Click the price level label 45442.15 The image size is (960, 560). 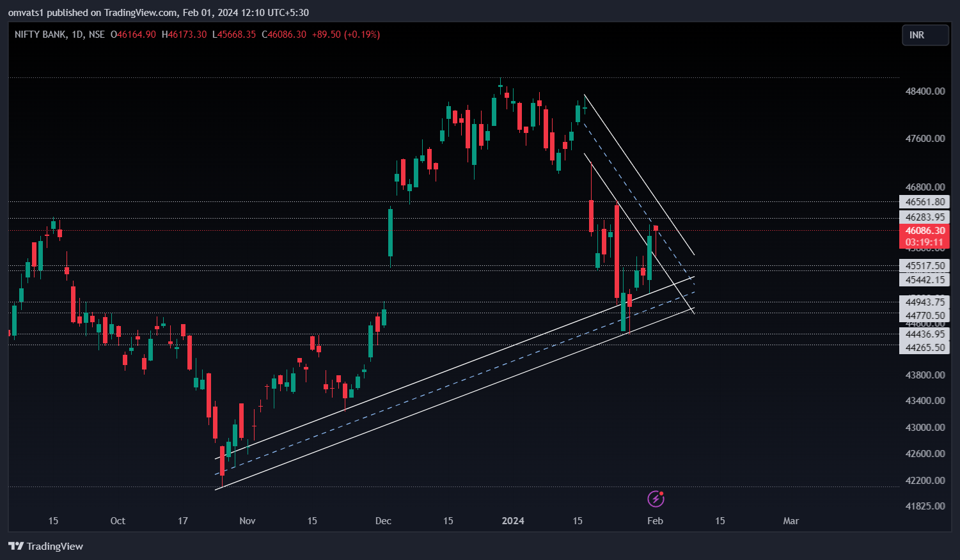[x=925, y=280]
